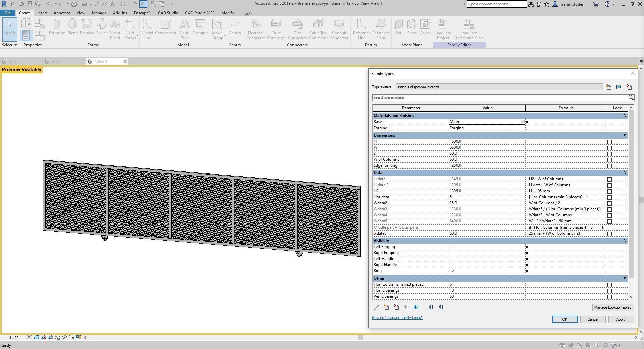Toggle Visual Style in view control bar
644x349 pixels.
click(36, 337)
